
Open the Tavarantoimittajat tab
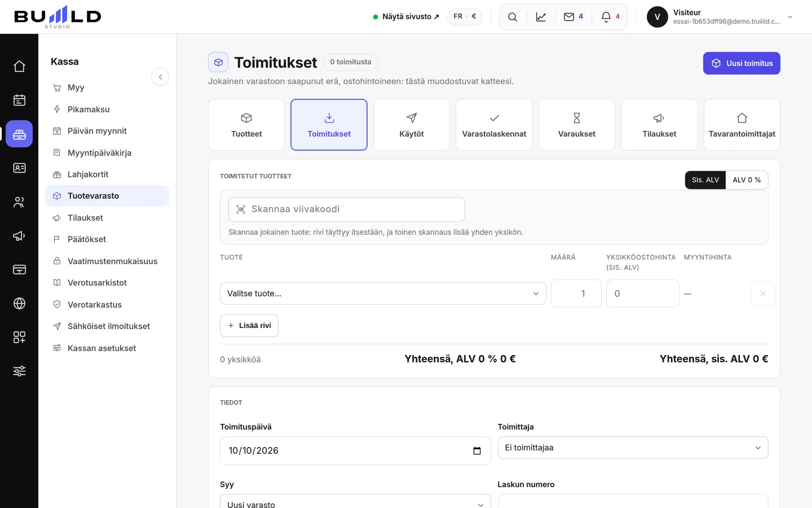pos(742,125)
